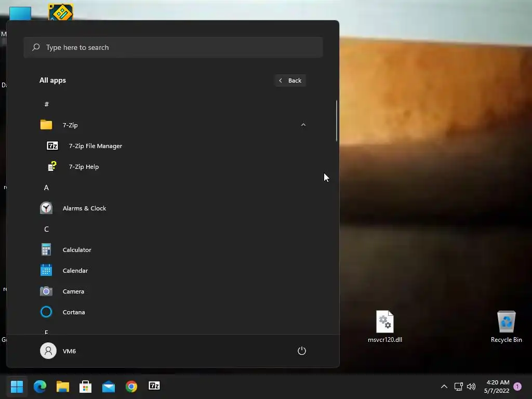Select the Geometry Dash desktop icon
This screenshot has height=399, width=532.
(x=61, y=12)
